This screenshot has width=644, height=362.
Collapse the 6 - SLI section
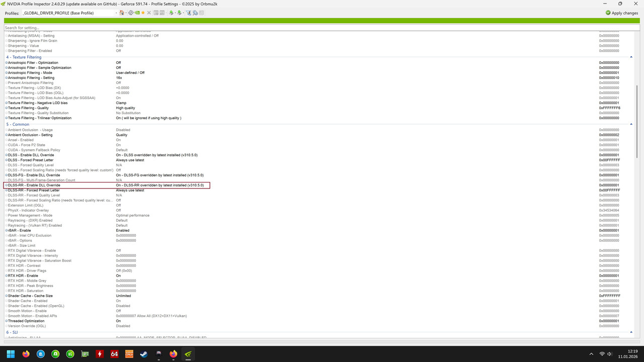pyautogui.click(x=631, y=332)
